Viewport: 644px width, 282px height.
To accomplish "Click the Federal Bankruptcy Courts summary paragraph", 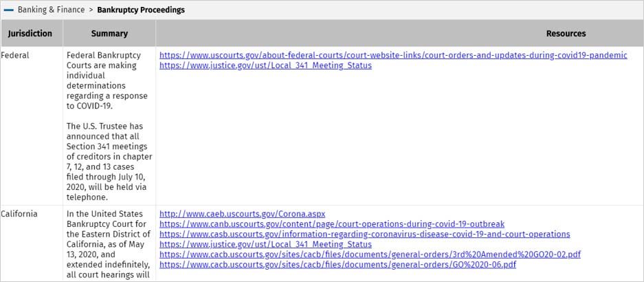I will (x=104, y=80).
